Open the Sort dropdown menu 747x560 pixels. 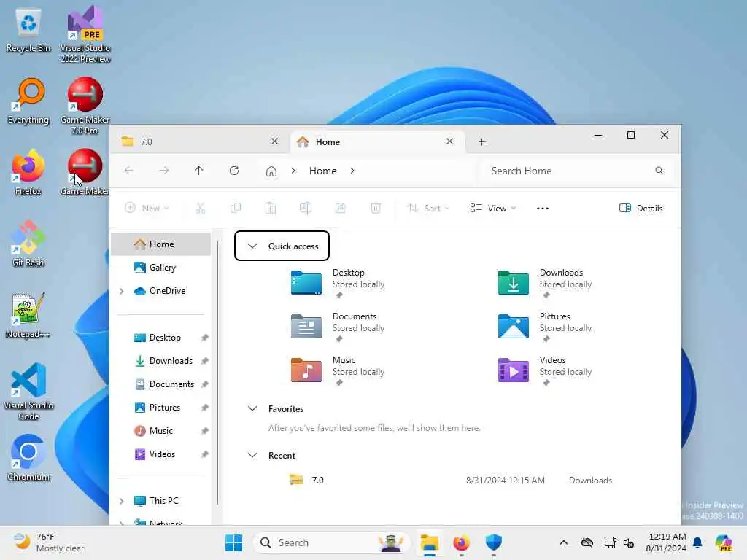[428, 208]
